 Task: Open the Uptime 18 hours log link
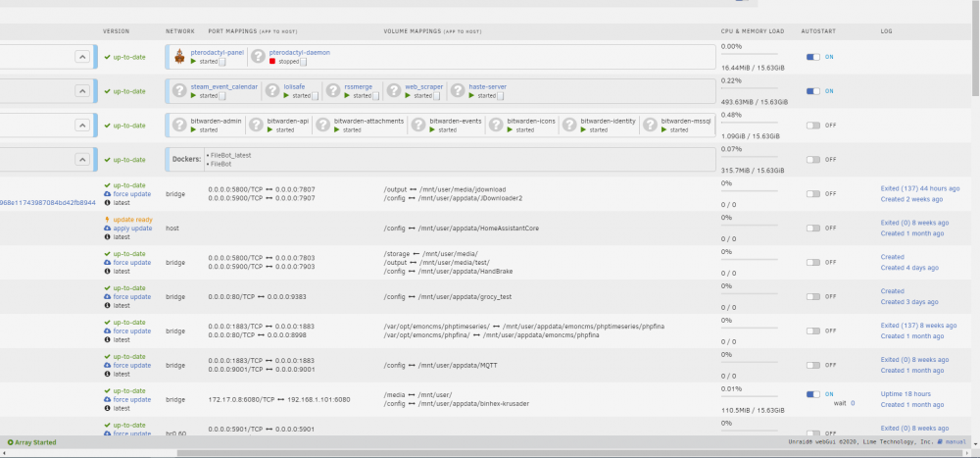(906, 394)
